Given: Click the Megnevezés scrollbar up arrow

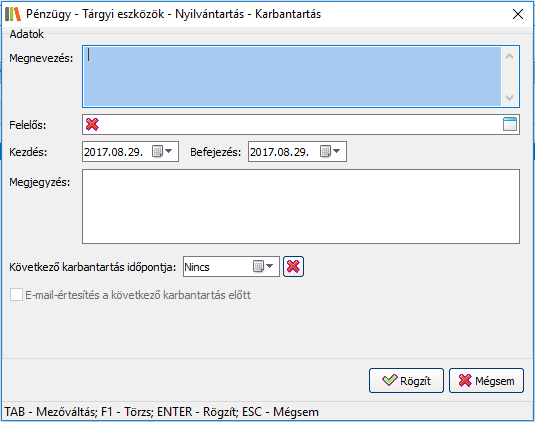Looking at the screenshot, I should point(509,56).
